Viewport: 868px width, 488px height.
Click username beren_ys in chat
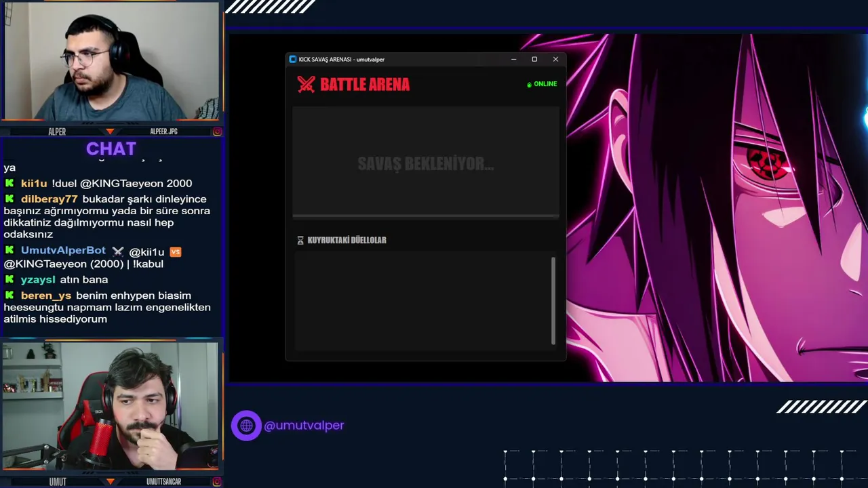point(46,296)
